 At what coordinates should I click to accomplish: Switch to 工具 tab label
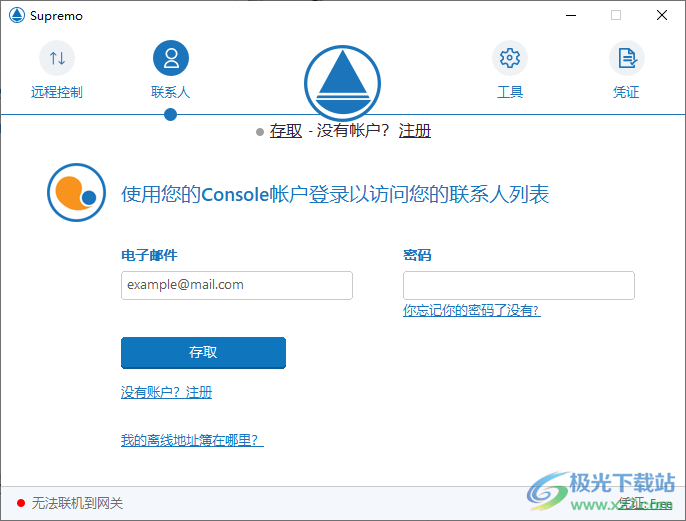click(510, 92)
